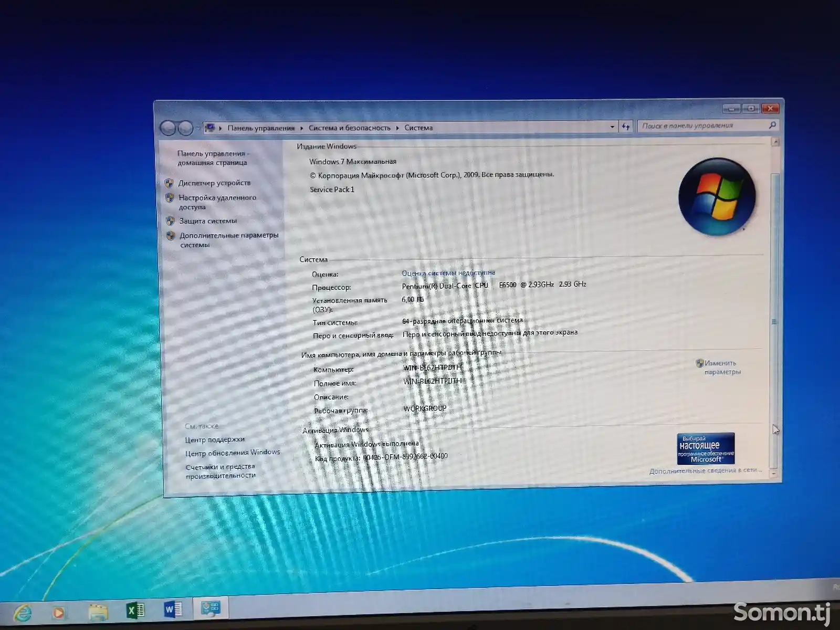Minimize the Система window
This screenshot has width=840, height=630.
coord(731,109)
